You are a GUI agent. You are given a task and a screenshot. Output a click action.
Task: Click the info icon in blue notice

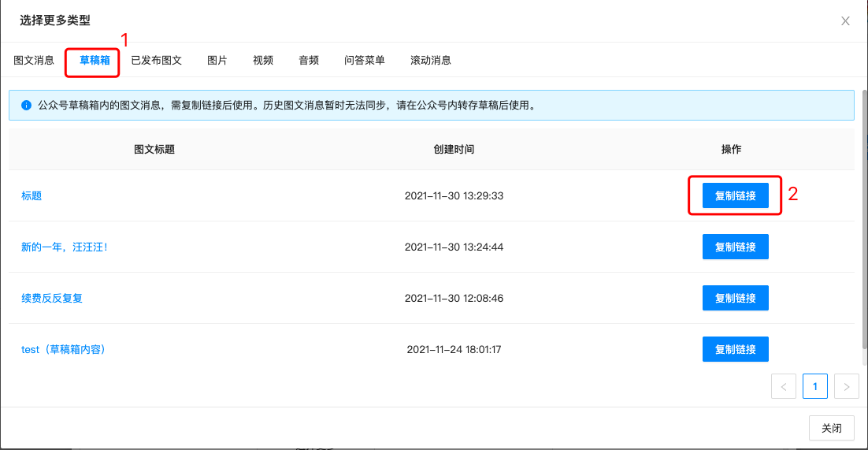coord(26,105)
